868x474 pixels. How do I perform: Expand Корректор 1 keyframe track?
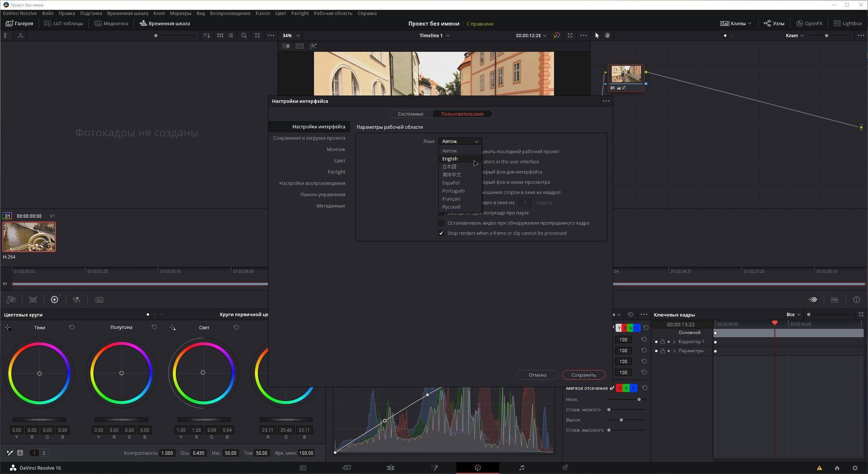674,342
